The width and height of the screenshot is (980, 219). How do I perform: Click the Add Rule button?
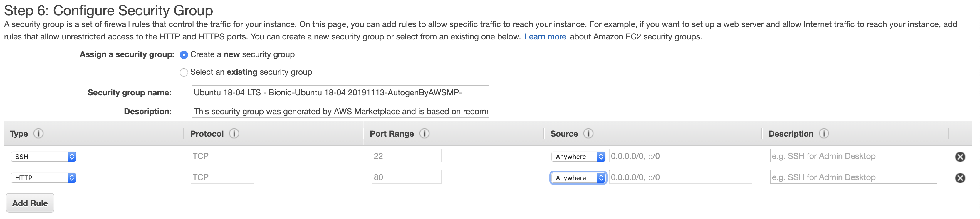pyautogui.click(x=30, y=203)
